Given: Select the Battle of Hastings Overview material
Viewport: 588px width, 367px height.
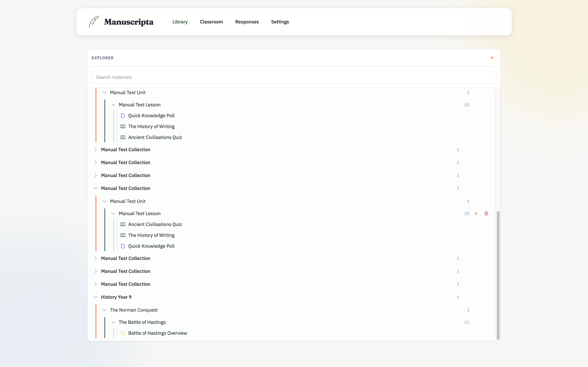Looking at the screenshot, I should tap(158, 333).
